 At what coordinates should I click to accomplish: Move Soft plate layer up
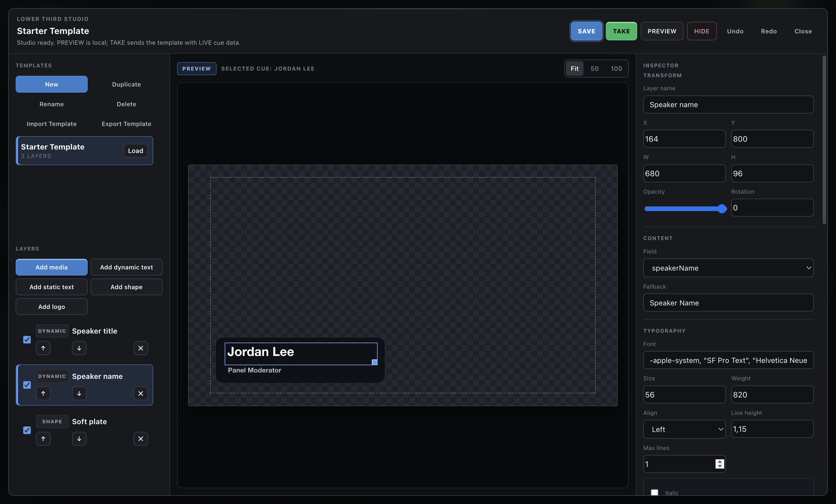click(x=43, y=438)
